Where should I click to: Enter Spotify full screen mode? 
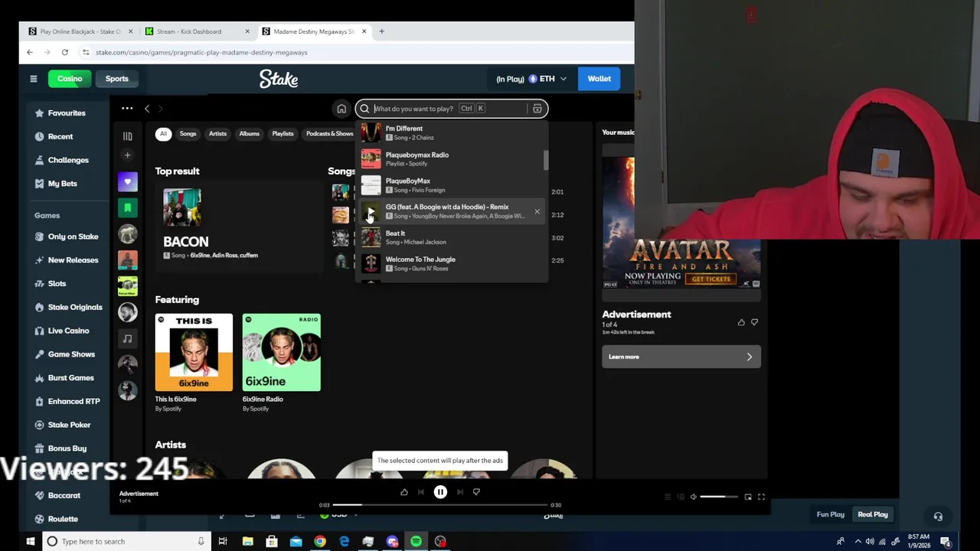[761, 497]
